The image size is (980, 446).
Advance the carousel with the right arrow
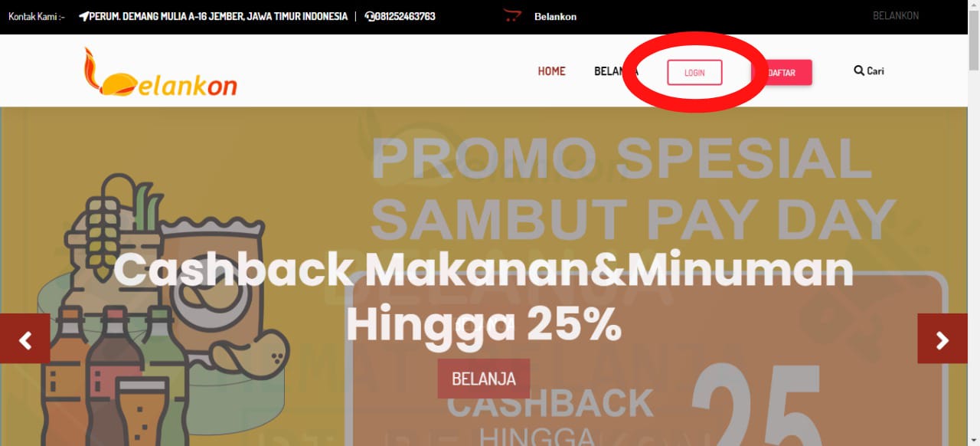click(x=942, y=339)
